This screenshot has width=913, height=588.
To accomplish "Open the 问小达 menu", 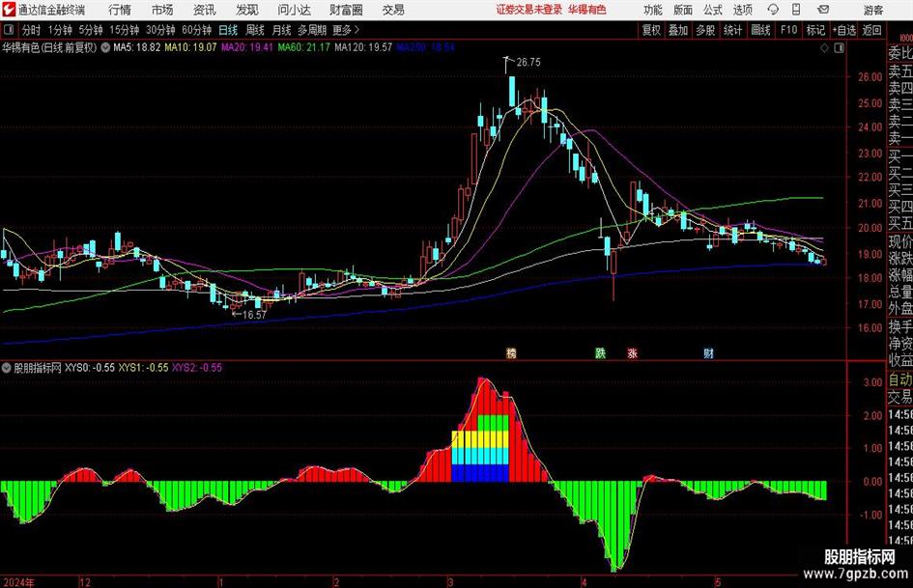I will click(x=294, y=10).
